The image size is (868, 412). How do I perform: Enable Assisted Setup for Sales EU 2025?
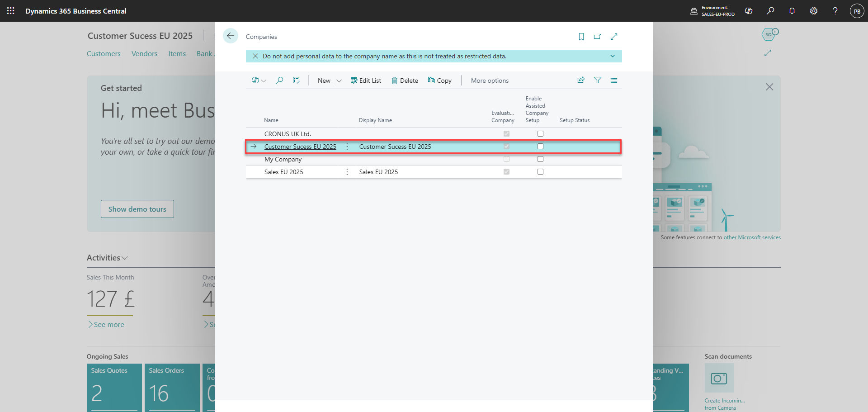coord(540,172)
